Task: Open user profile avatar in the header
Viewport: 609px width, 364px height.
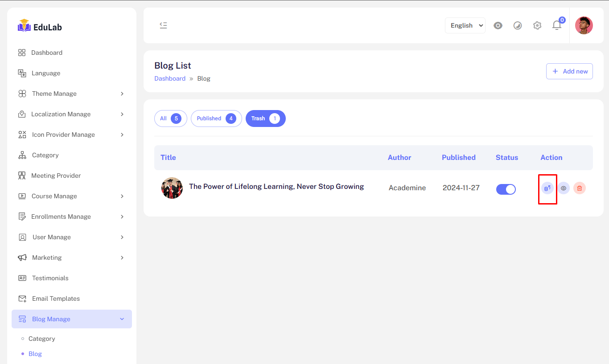Action: click(584, 25)
